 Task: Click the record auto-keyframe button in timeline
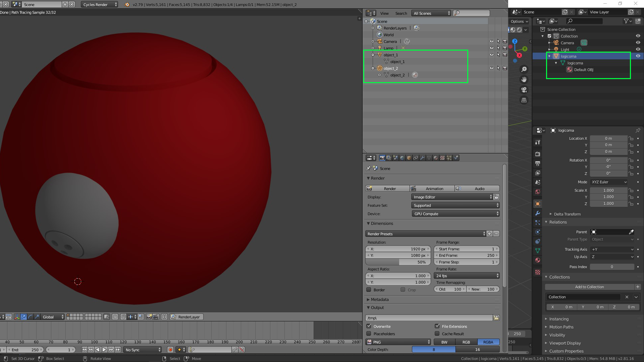point(170,350)
